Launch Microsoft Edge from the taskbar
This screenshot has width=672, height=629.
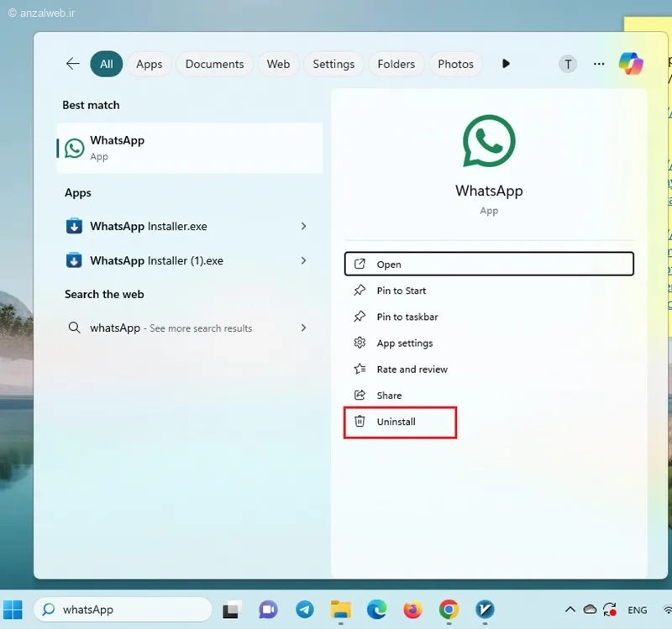376,610
